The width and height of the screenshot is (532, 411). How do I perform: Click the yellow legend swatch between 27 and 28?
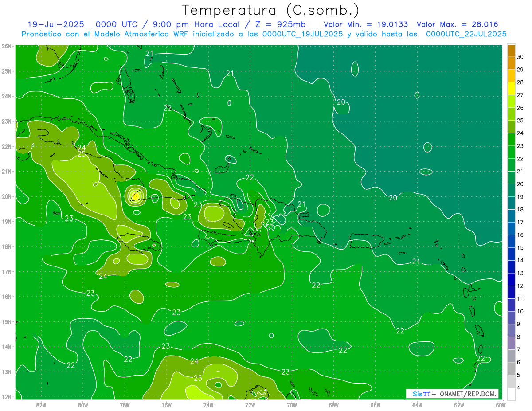pyautogui.click(x=511, y=89)
